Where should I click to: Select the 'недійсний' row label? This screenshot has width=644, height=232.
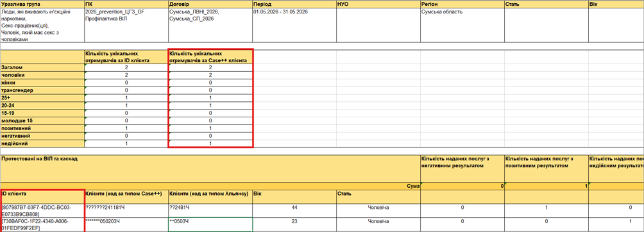pyautogui.click(x=42, y=144)
